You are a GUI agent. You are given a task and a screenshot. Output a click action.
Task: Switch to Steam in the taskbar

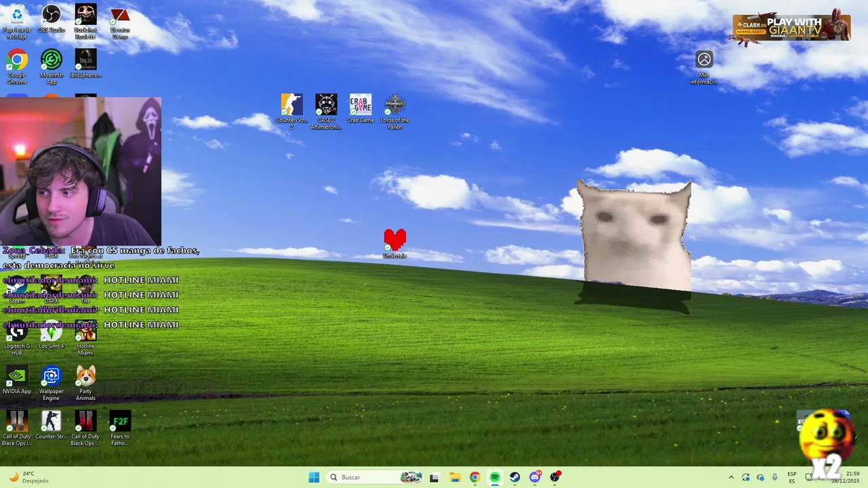pos(515,477)
